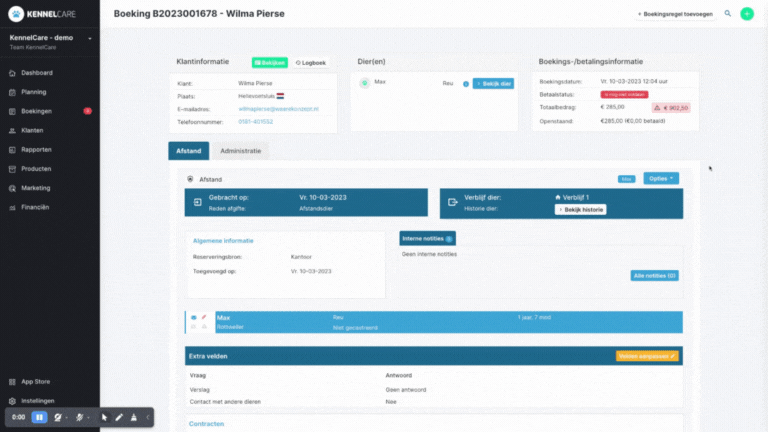The image size is (768, 432).
Task: Switch to the Administratie tab
Action: 240,151
